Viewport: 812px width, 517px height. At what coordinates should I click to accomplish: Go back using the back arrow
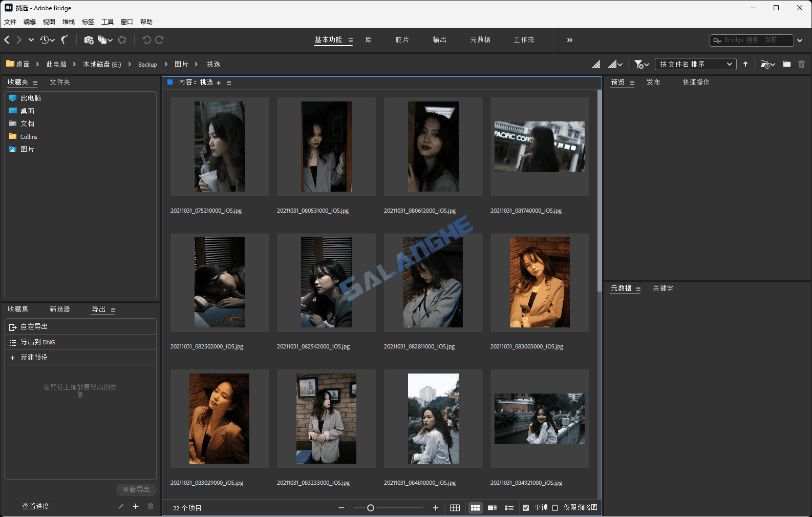[7, 40]
